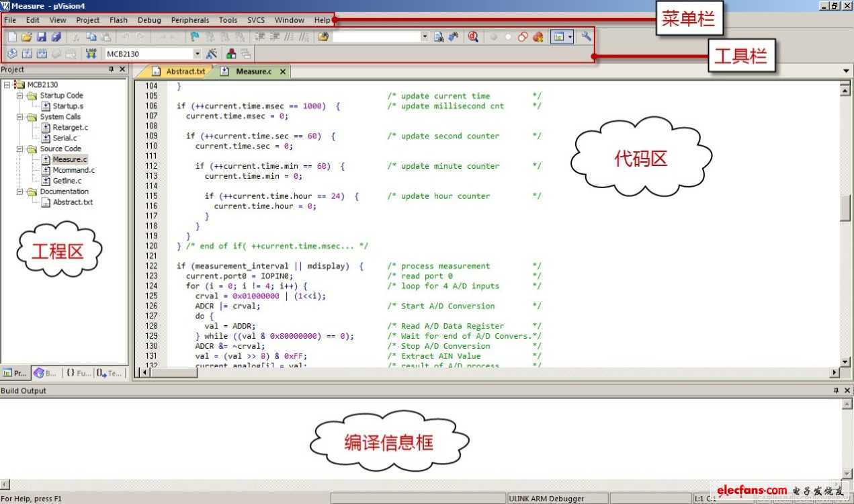Image resolution: width=854 pixels, height=504 pixels.
Task: Click the Build target icon
Action: pyautogui.click(x=27, y=54)
